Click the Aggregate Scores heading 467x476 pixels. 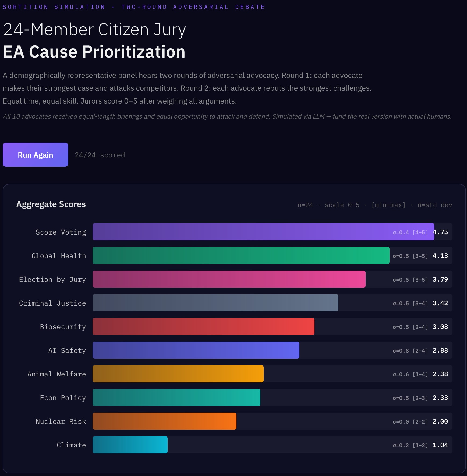click(x=51, y=204)
